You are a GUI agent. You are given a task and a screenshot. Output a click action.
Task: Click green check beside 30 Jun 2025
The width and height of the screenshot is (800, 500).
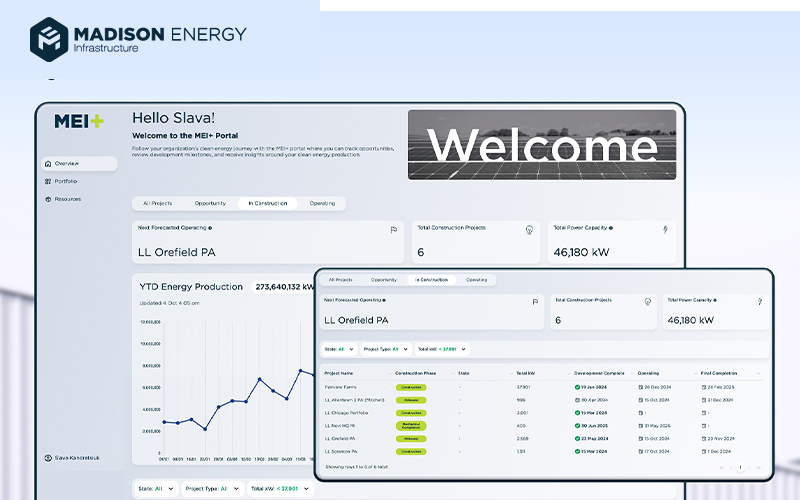[577, 426]
